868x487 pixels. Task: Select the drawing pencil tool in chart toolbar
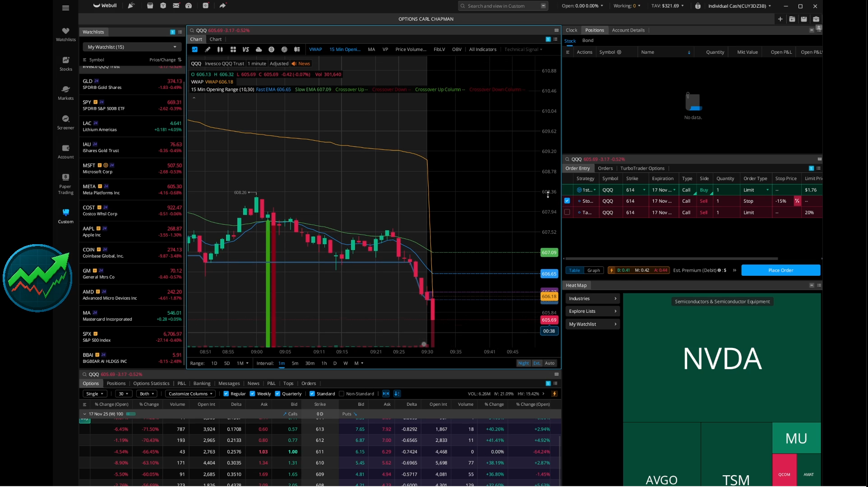[x=208, y=50]
